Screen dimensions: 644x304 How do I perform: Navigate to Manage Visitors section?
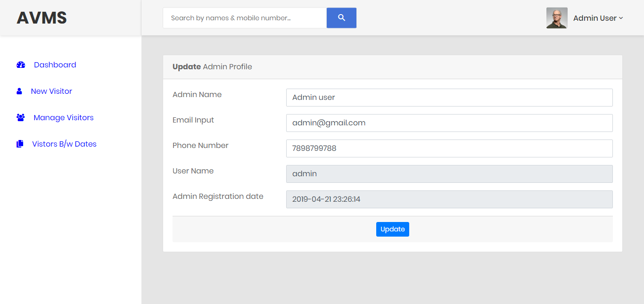(x=63, y=117)
